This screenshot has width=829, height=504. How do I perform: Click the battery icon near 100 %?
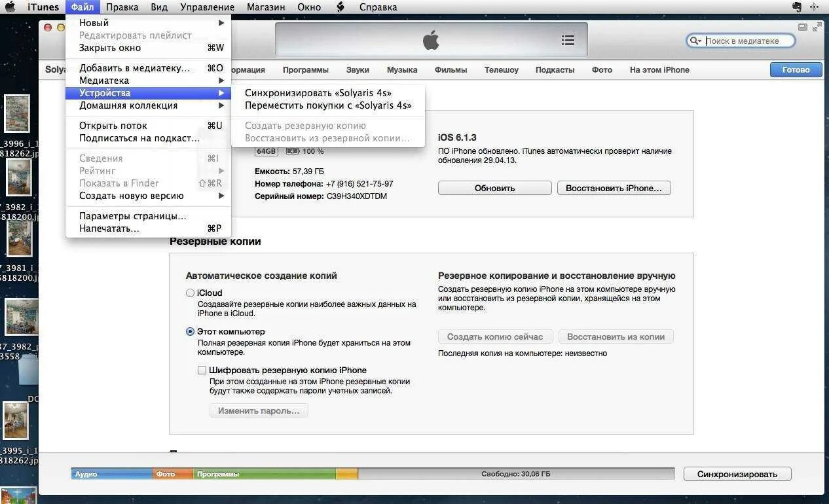(292, 151)
